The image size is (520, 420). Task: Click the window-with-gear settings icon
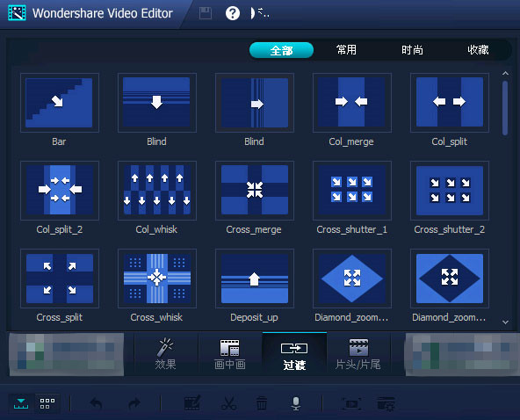point(386,403)
